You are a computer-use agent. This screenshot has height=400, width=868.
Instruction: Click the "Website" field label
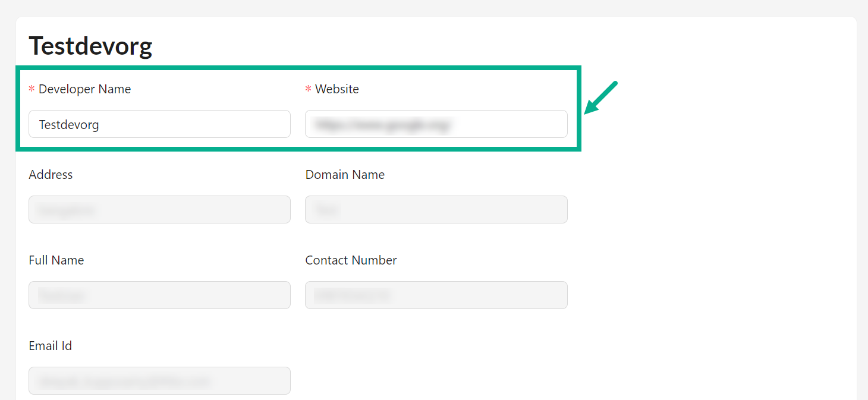pos(337,89)
